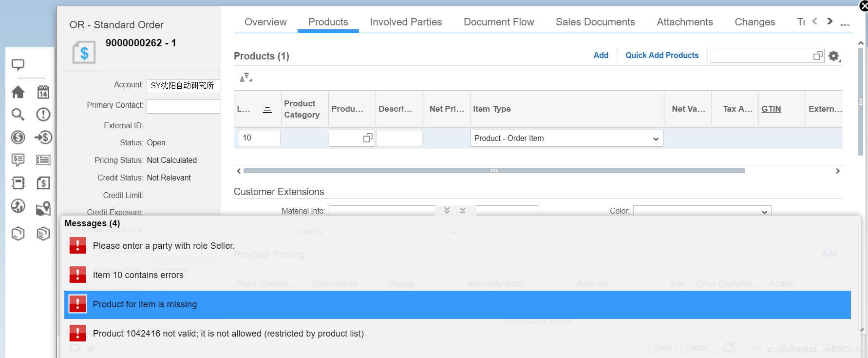This screenshot has width=868, height=358.
Task: Click error icon for Product 1042416 message
Action: [x=77, y=333]
